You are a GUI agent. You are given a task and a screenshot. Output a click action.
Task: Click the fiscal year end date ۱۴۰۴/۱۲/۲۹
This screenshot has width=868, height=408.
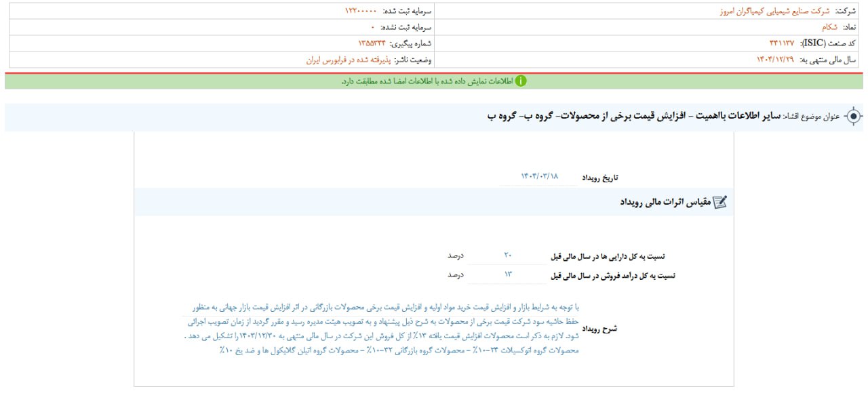[x=775, y=60]
